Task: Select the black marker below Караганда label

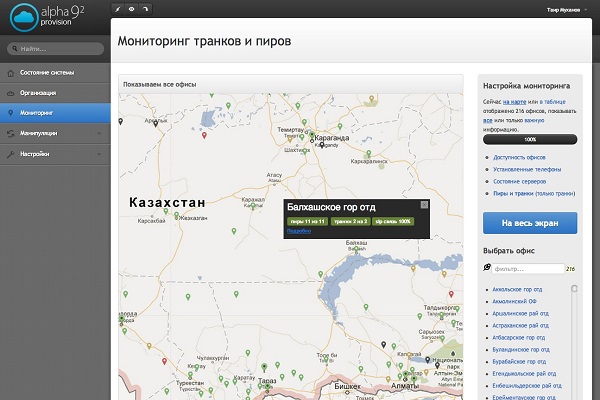Action: [322, 145]
